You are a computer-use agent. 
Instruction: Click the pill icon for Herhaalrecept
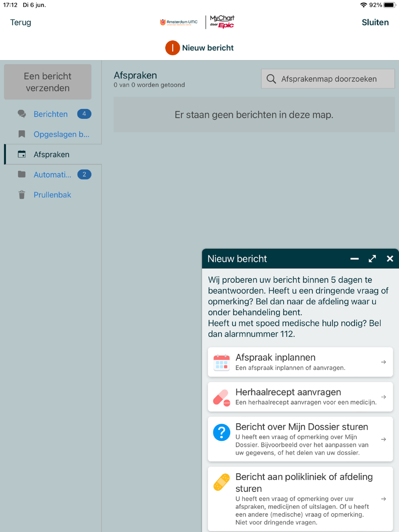[221, 398]
